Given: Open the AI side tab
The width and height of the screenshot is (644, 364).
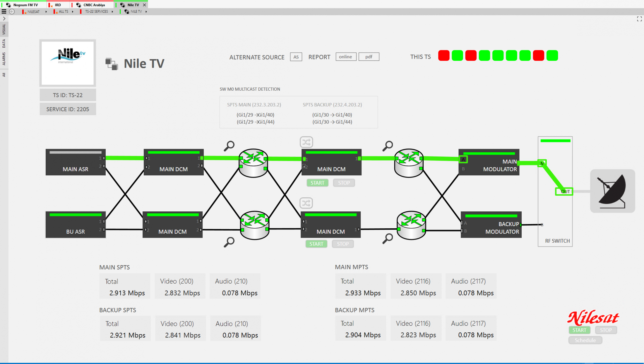Looking at the screenshot, I should click(4, 75).
